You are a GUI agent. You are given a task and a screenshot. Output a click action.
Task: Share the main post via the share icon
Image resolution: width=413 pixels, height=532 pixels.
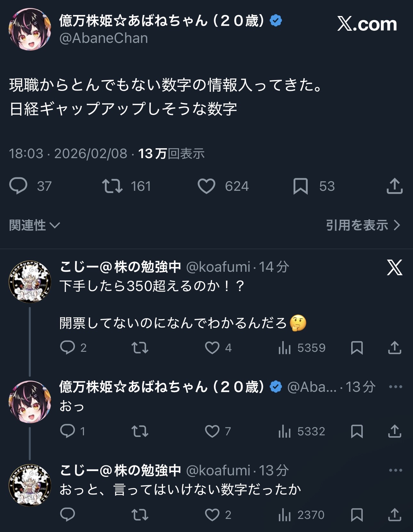[x=394, y=186]
